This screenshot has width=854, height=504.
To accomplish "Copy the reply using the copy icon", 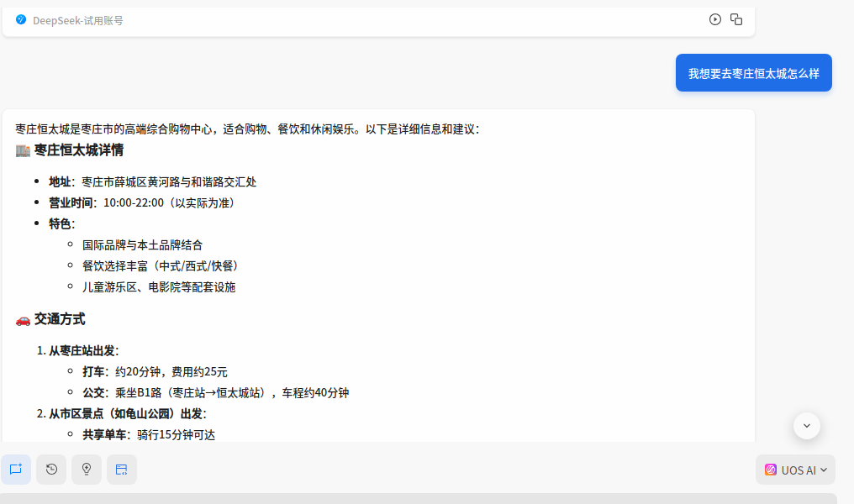I will coord(736,19).
